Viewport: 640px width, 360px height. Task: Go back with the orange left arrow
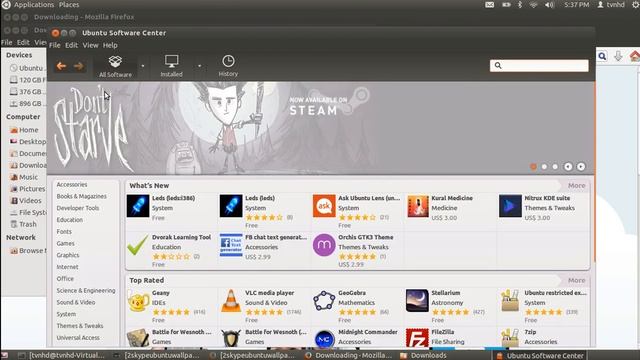pyautogui.click(x=61, y=66)
